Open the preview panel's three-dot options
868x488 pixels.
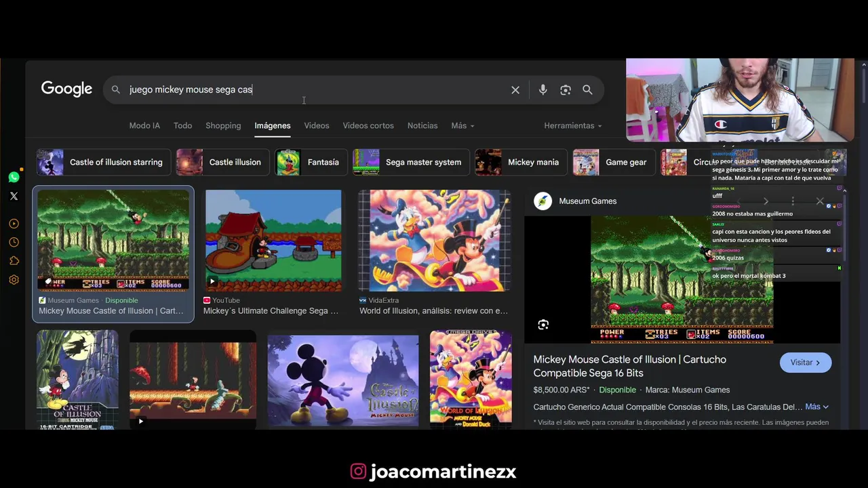point(793,201)
